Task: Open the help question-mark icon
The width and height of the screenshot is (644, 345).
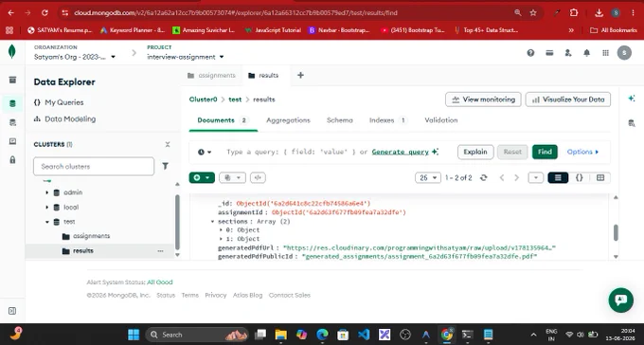Action: click(530, 53)
